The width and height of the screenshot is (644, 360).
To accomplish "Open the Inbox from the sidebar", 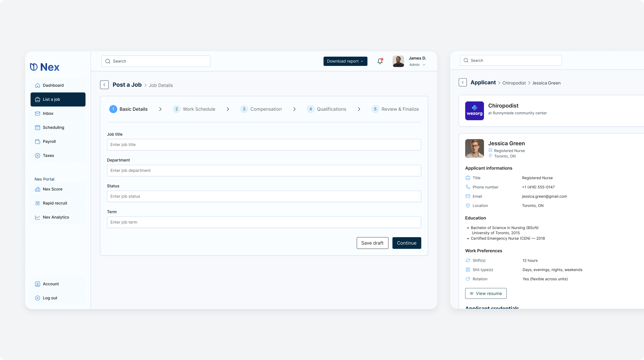I will coord(48,113).
